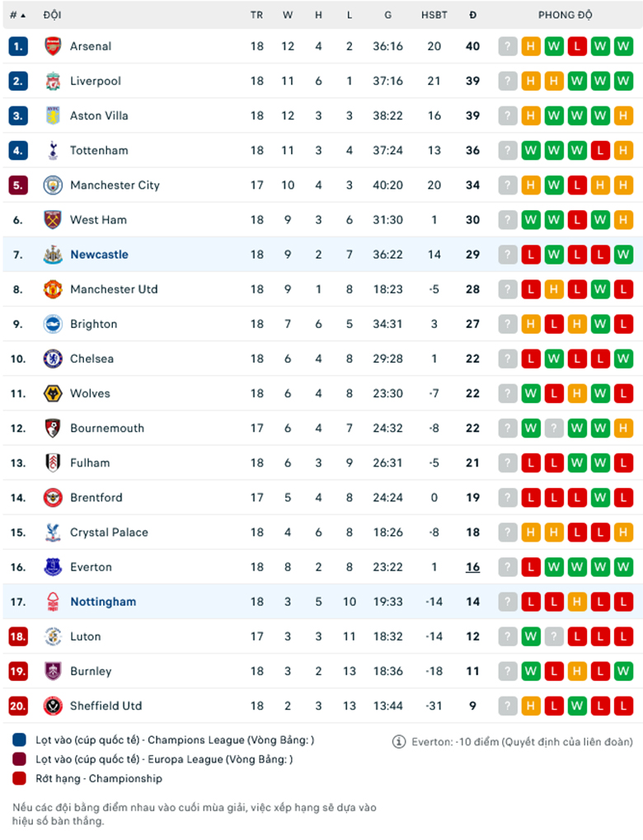The image size is (643, 840).
Task: Click the ĐỘI column header
Action: tap(52, 15)
